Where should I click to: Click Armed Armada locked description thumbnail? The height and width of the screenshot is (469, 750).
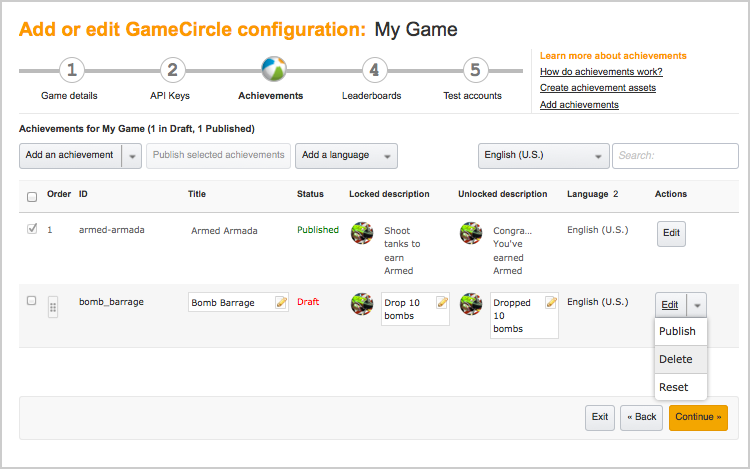(x=361, y=233)
